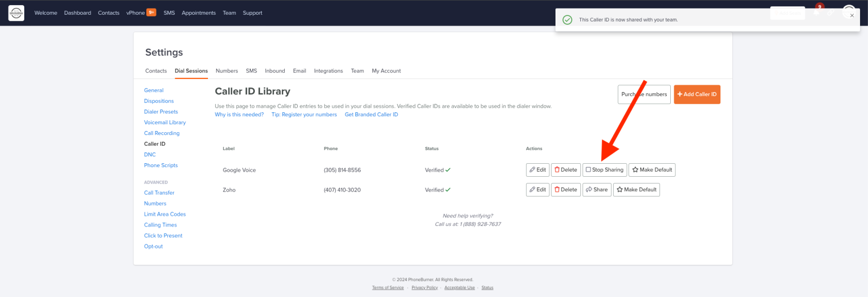868x297 pixels.
Task: Open General in the settings sidebar
Action: [x=154, y=90]
